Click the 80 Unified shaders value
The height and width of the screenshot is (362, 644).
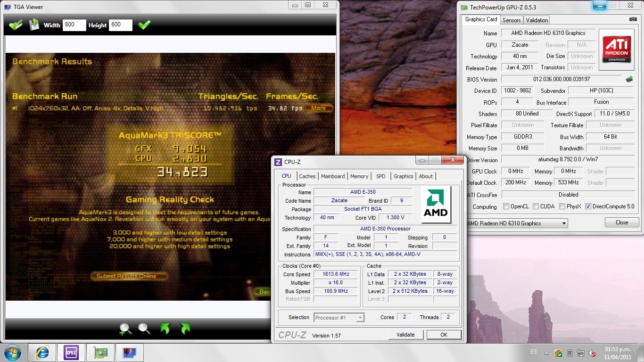pos(527,114)
